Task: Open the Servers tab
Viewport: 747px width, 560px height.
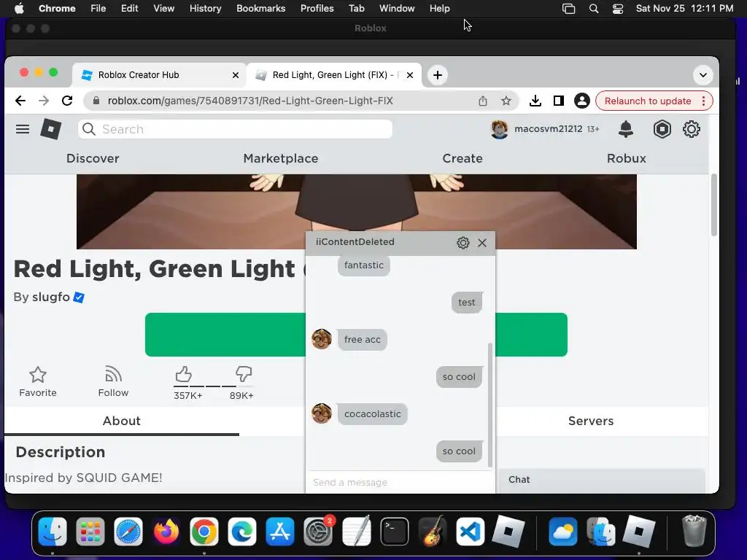Action: pos(591,421)
